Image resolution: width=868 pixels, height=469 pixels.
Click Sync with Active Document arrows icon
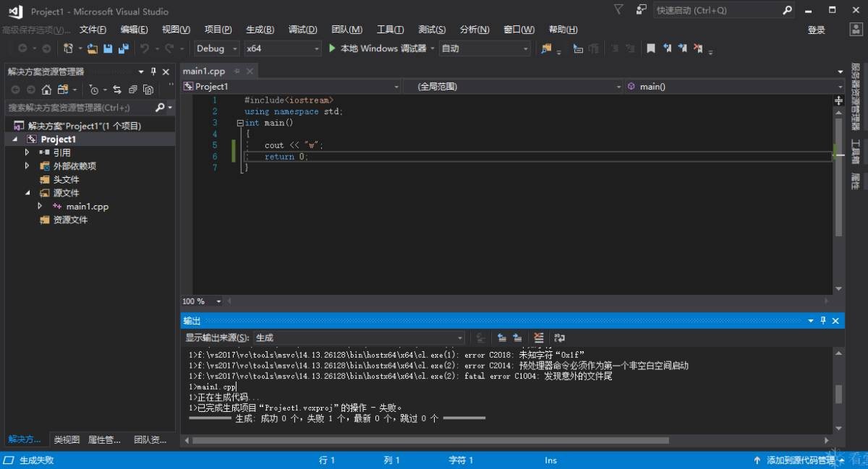[x=116, y=90]
